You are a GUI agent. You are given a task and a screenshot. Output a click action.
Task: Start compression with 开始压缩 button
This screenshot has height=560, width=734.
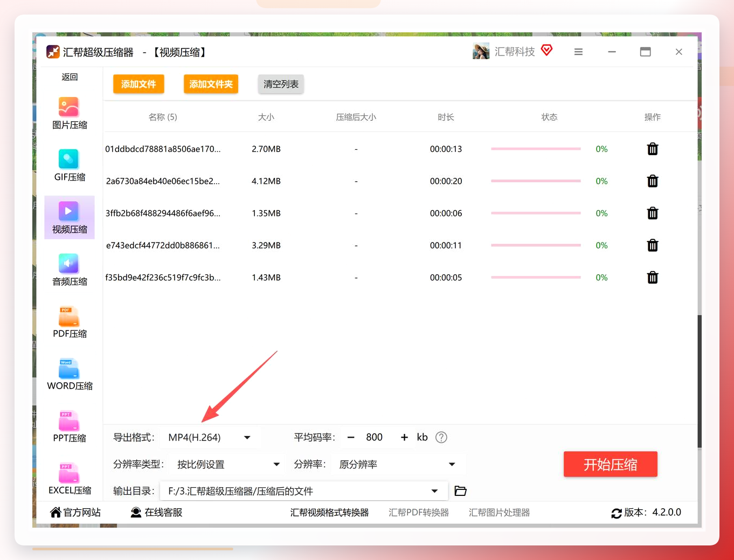pyautogui.click(x=611, y=465)
